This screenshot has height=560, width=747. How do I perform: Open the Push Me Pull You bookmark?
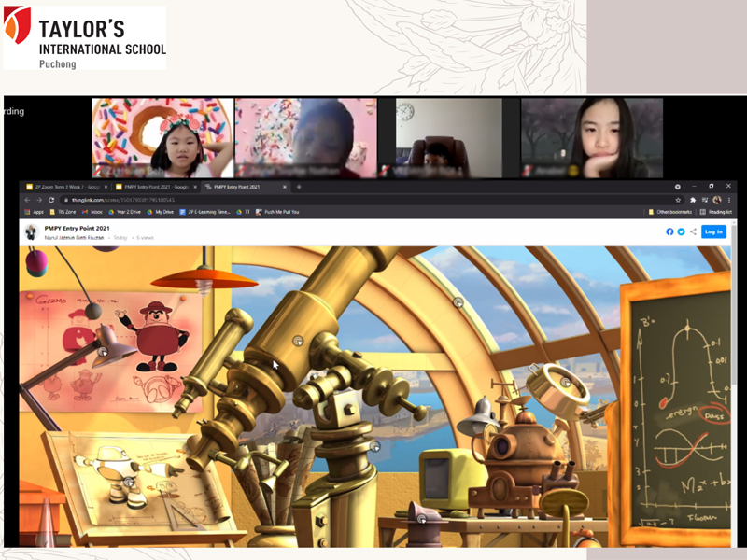[277, 212]
